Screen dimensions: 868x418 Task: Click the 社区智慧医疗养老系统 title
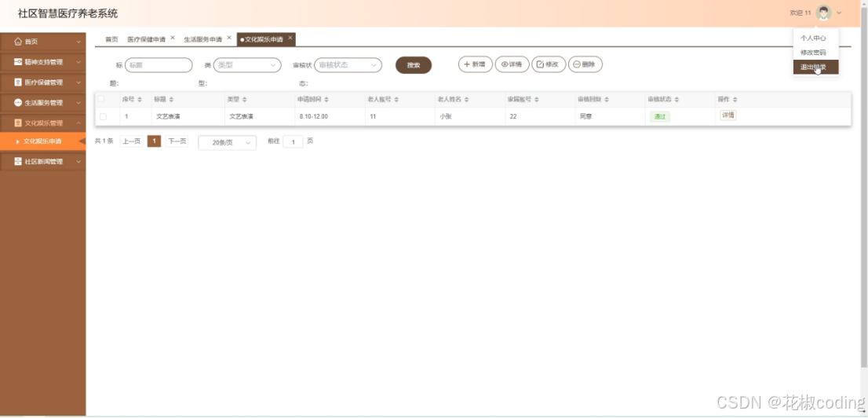67,13
